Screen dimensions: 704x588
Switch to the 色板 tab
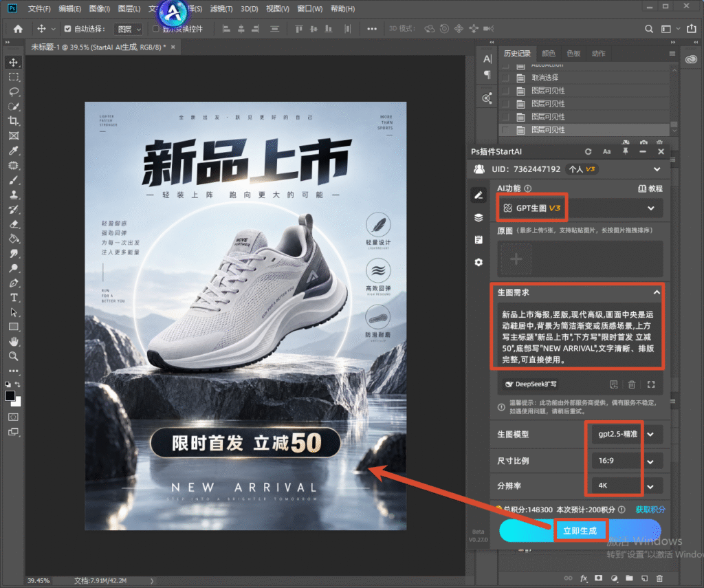[x=574, y=54]
